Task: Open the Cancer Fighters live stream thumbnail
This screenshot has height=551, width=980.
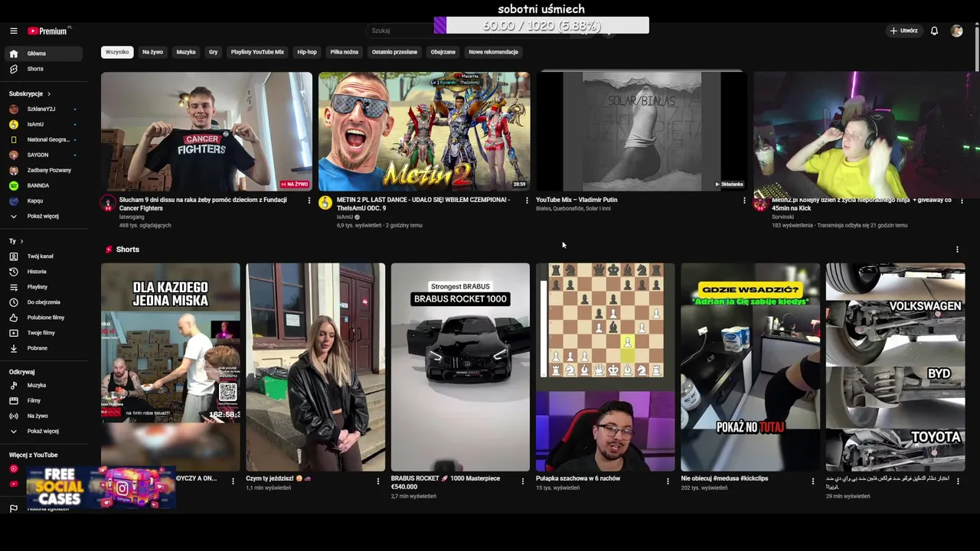Action: pos(207,131)
